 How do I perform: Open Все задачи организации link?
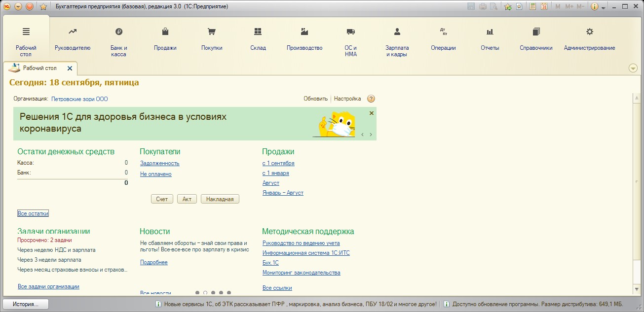pos(48,286)
